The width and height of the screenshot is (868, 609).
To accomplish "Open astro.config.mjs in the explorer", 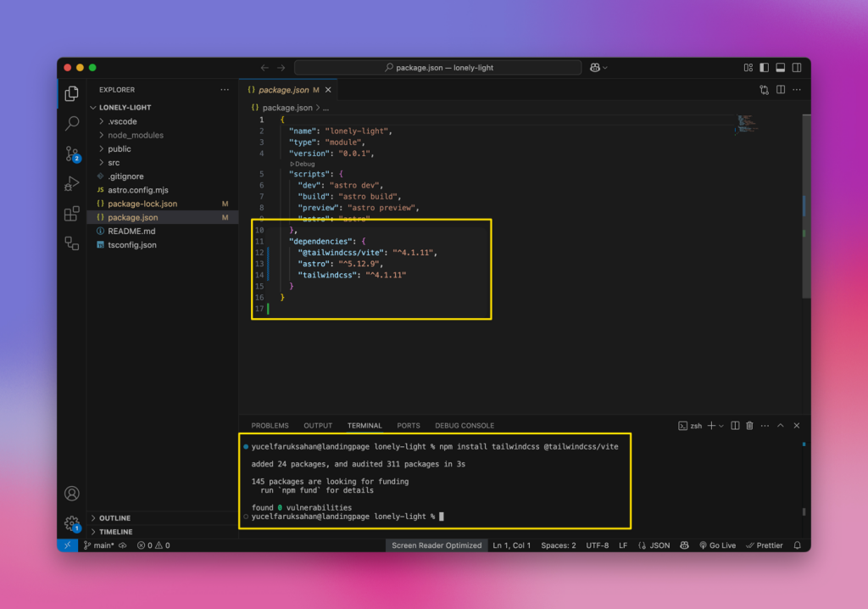I will [137, 190].
